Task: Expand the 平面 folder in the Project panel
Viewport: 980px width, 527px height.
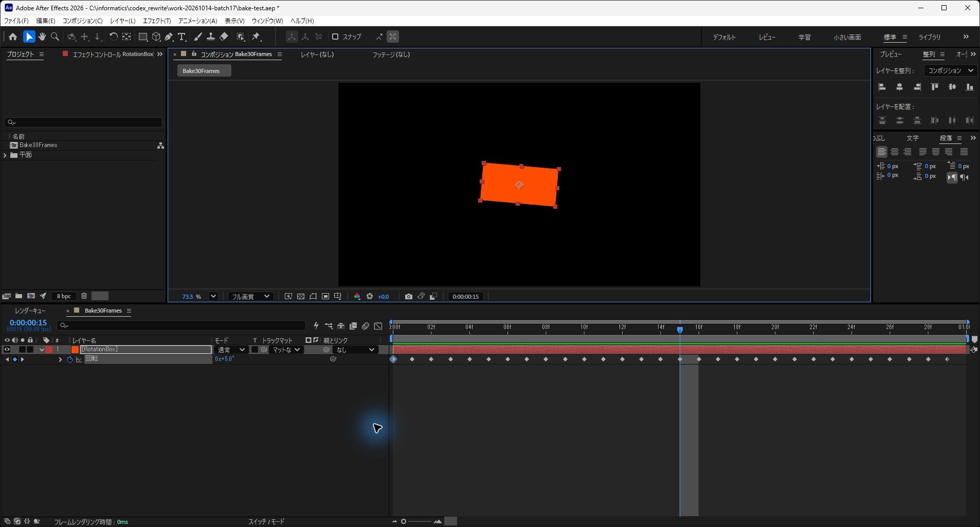Action: pyautogui.click(x=5, y=155)
